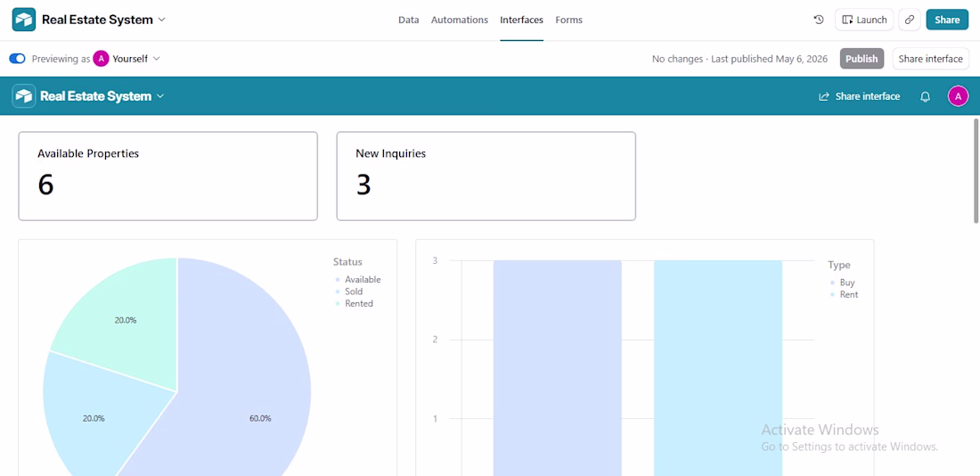The image size is (980, 476).
Task: Expand the Real Estate System base name dropdown
Action: (x=162, y=20)
